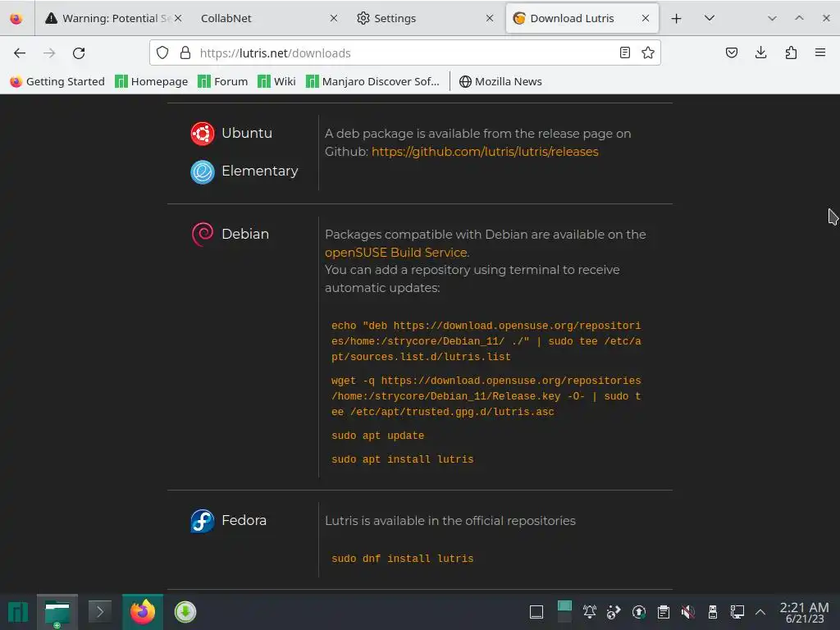Switch to the Warning: Potential Security tab
Image resolution: width=840 pixels, height=630 pixels.
tap(111, 18)
